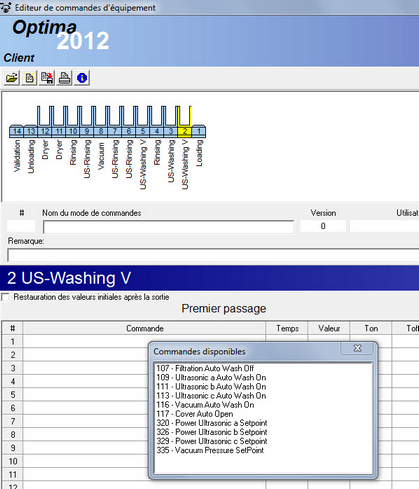This screenshot has width=419, height=489.
Task: Close the Commandes disponibles popup
Action: [357, 348]
